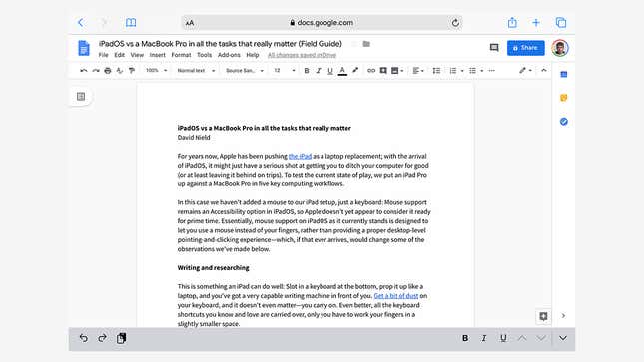Redo using the bottom keyboard bar arrow

click(102, 338)
